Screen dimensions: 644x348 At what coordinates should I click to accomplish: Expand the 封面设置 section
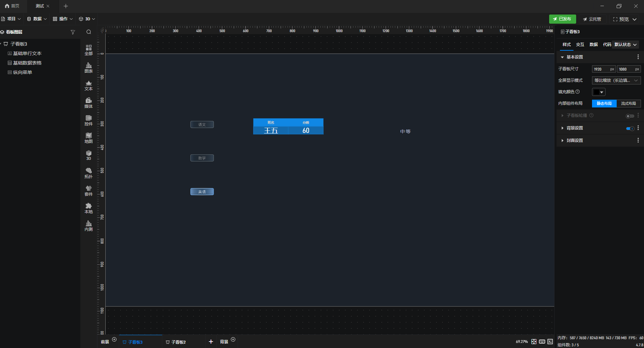[x=562, y=141]
